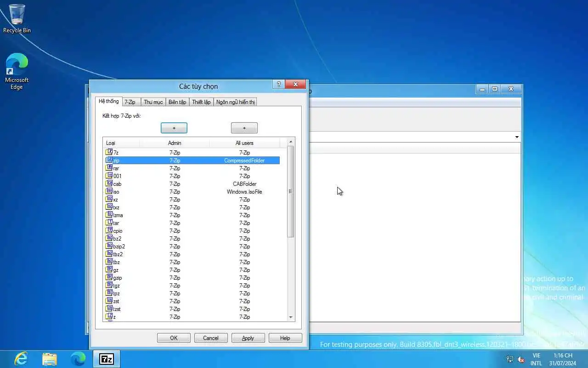Select the z file type icon
588x368 pixels.
pyautogui.click(x=109, y=316)
